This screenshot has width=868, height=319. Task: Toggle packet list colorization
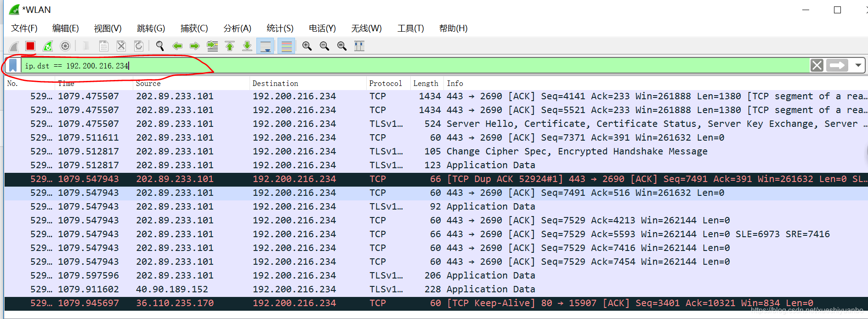(x=286, y=46)
